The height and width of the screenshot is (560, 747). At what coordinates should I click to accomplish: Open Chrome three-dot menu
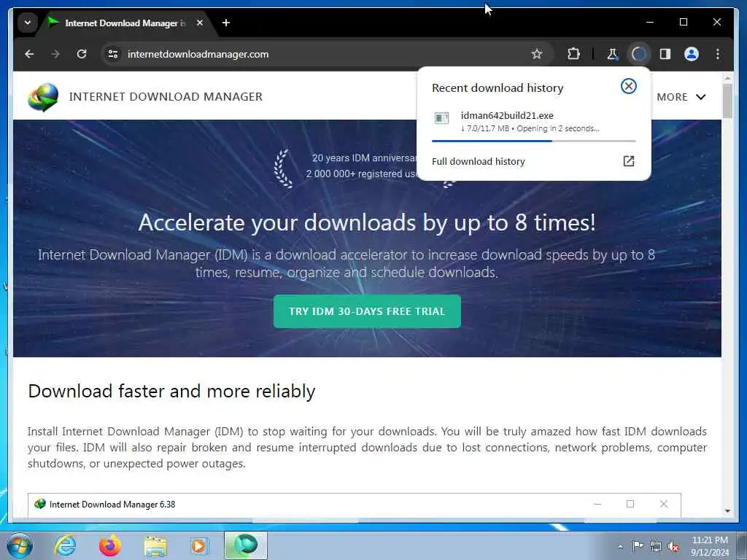[718, 54]
